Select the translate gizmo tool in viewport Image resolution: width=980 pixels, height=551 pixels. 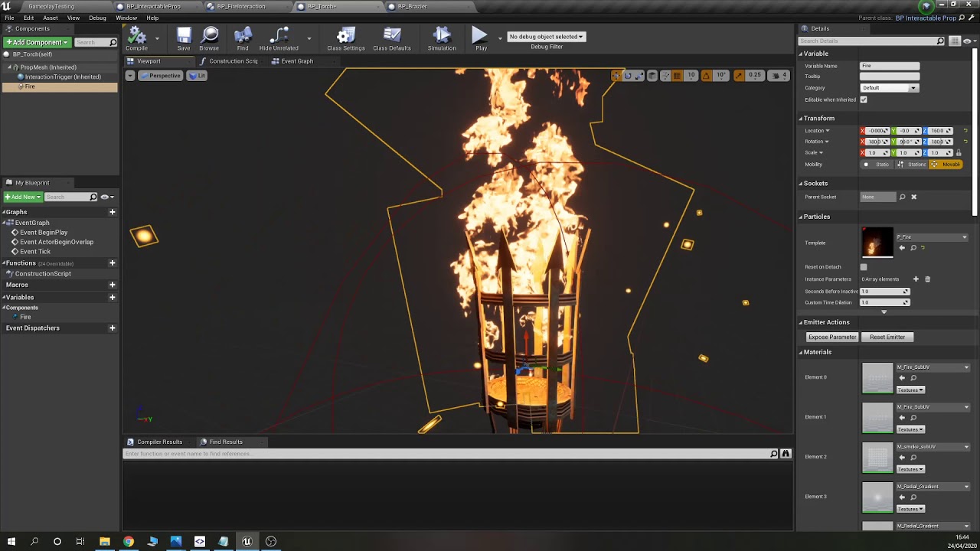coord(616,75)
